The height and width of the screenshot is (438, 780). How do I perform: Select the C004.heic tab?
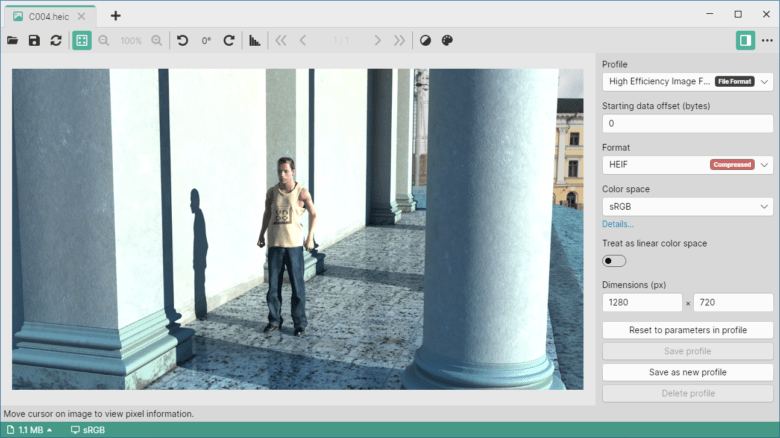click(49, 16)
